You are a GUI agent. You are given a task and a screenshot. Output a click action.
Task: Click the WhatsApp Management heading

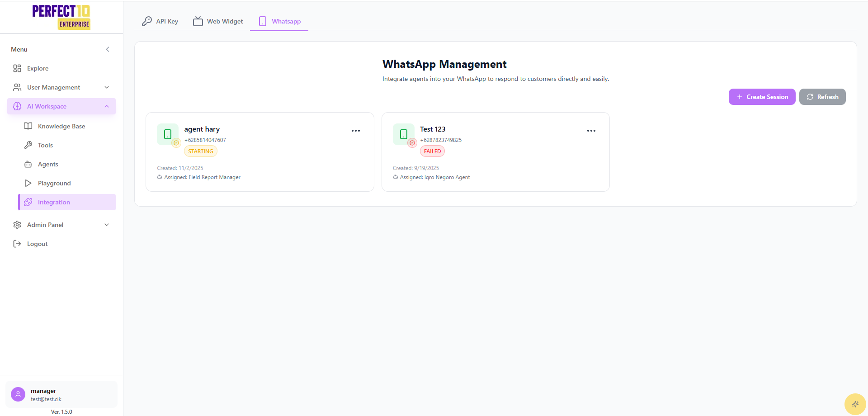click(x=444, y=64)
